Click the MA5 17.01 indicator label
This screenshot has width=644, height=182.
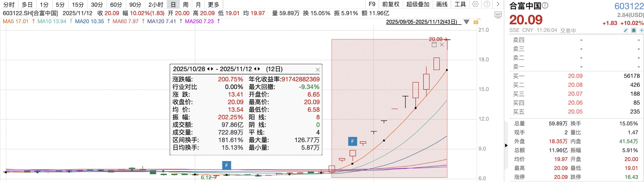[16, 21]
